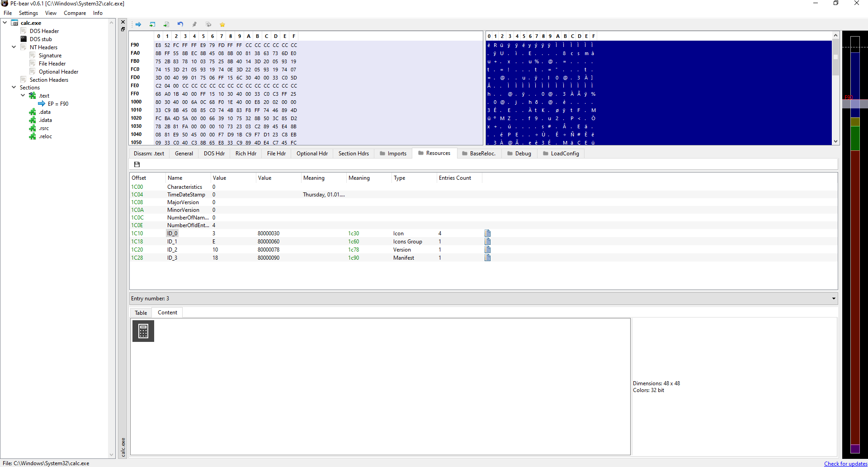Click the calc.exe file icon in tree

pyautogui.click(x=14, y=23)
